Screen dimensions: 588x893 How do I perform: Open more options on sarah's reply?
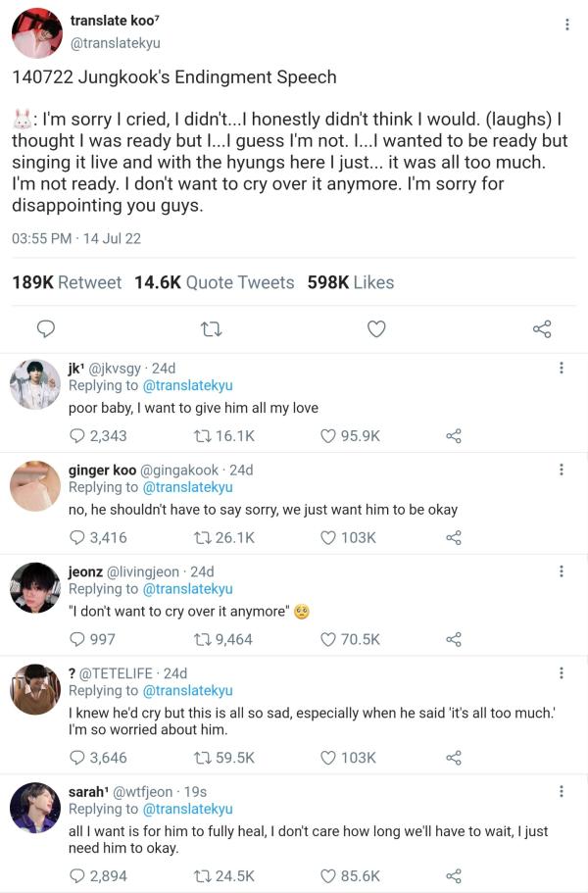pos(561,791)
